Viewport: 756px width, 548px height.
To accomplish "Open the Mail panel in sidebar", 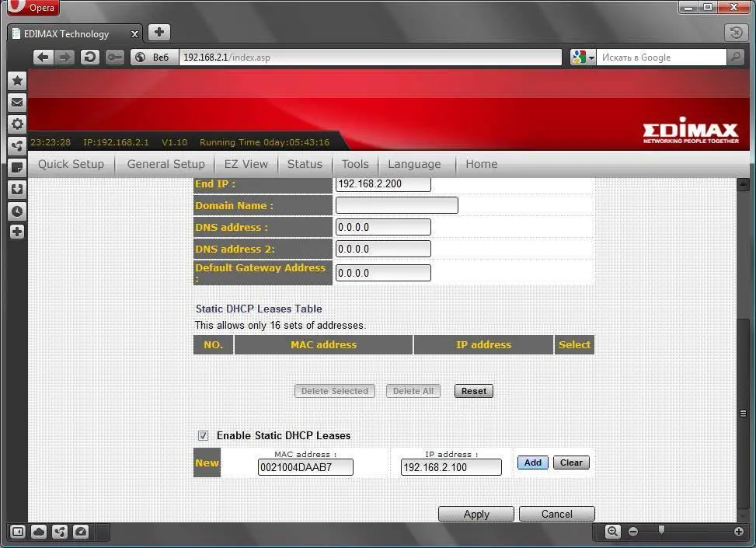I will click(17, 102).
